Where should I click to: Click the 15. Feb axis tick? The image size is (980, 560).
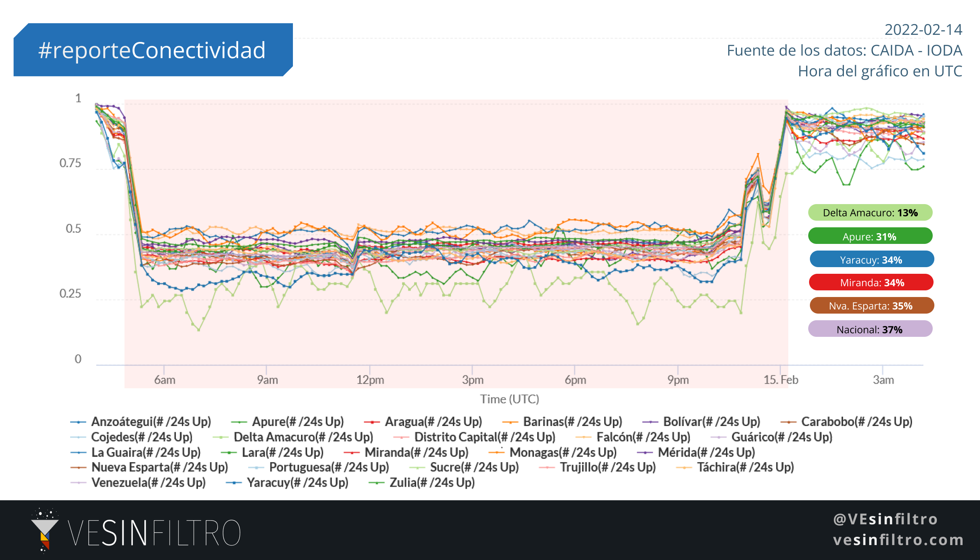click(x=781, y=380)
